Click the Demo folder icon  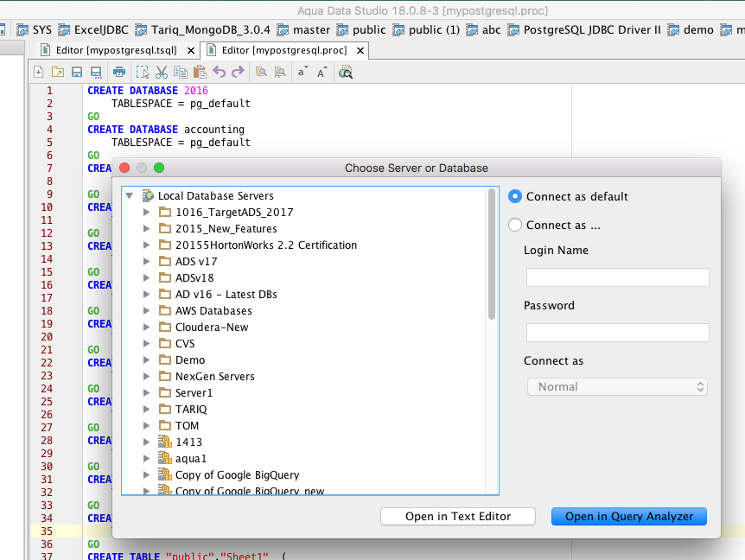(165, 360)
